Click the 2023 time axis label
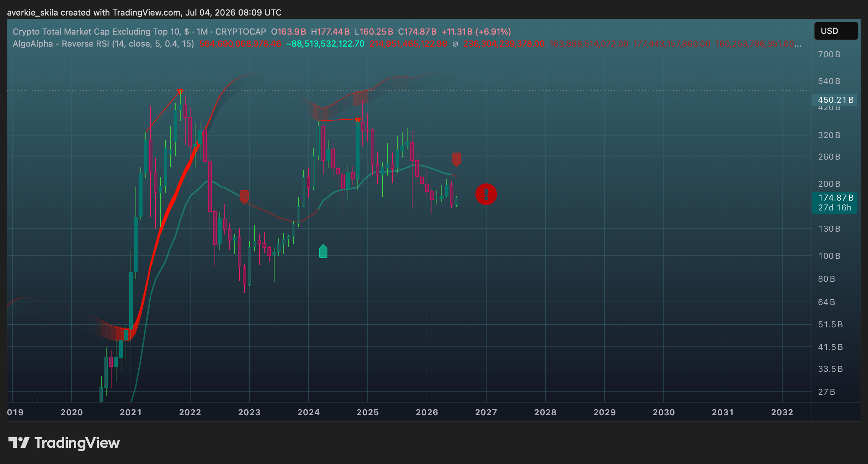 coord(249,412)
